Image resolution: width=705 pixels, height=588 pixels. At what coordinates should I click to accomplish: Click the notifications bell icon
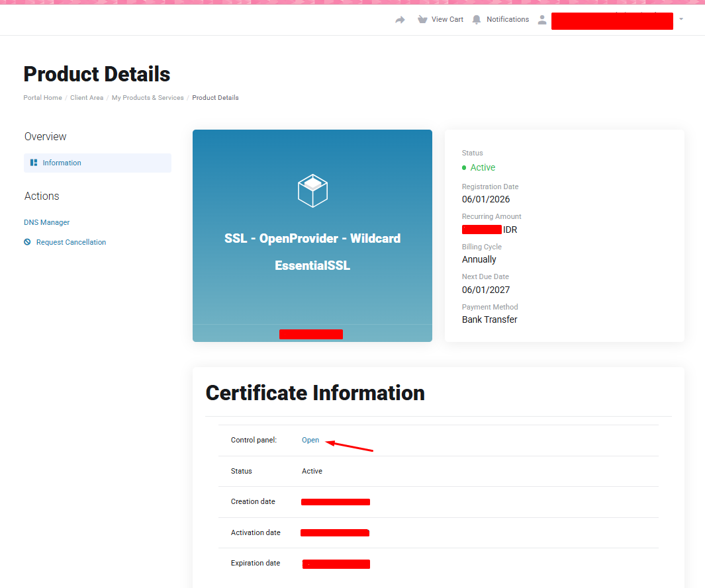pyautogui.click(x=477, y=19)
